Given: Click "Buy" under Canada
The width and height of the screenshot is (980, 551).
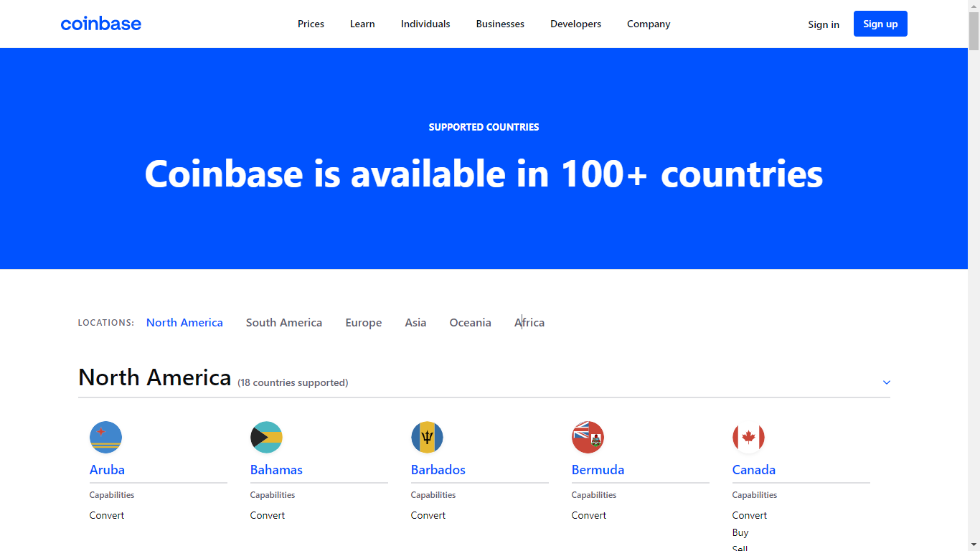Looking at the screenshot, I should 740,532.
